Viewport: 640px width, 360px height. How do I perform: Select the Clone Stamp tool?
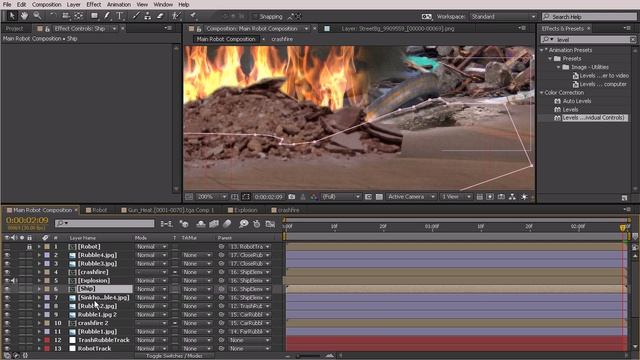click(x=148, y=16)
